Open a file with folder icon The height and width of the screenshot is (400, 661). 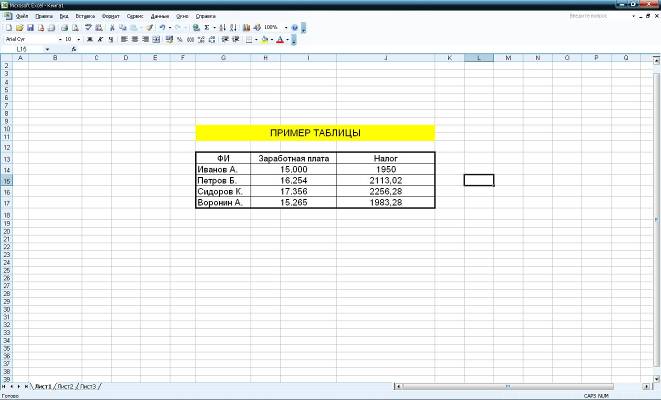(x=19, y=28)
